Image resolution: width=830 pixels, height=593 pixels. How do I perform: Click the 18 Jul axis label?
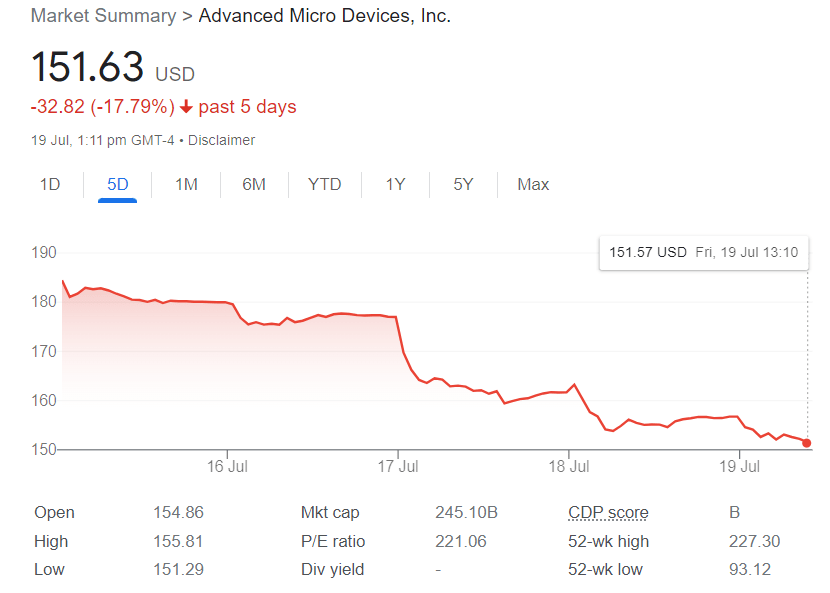(568, 466)
